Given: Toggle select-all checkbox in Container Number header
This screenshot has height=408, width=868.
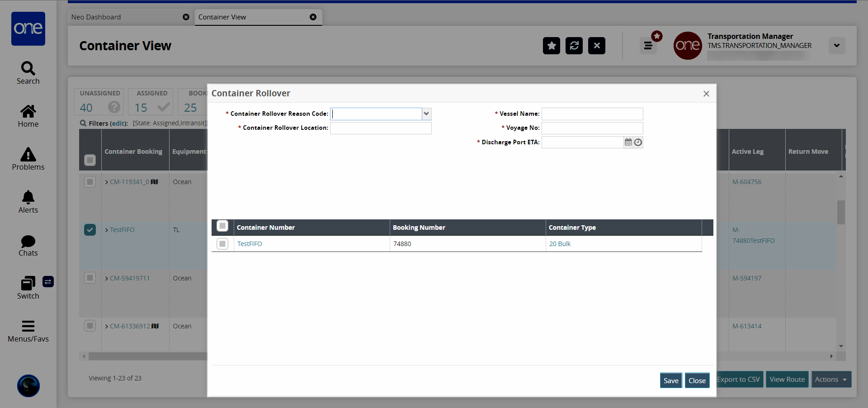Looking at the screenshot, I should click(222, 226).
